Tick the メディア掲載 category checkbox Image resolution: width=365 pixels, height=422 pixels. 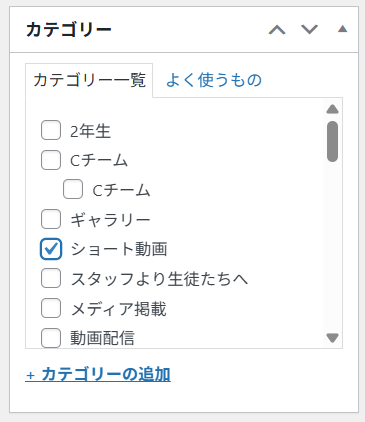(x=51, y=308)
